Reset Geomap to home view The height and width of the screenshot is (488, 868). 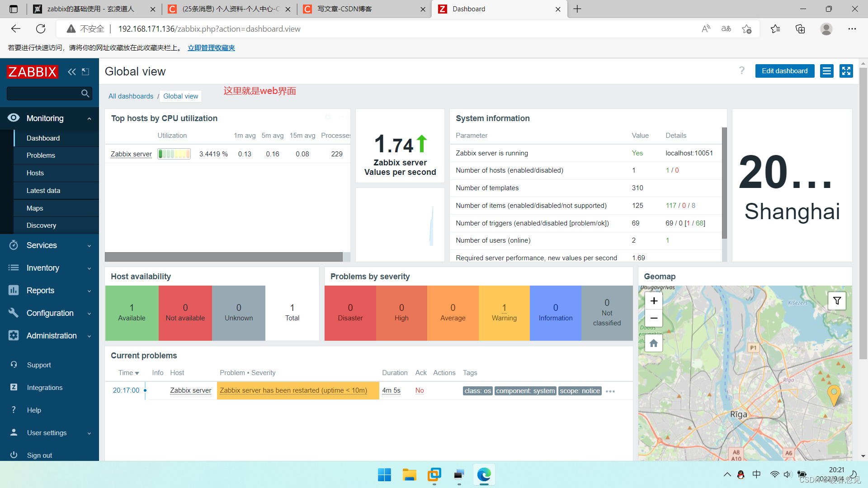click(x=654, y=343)
